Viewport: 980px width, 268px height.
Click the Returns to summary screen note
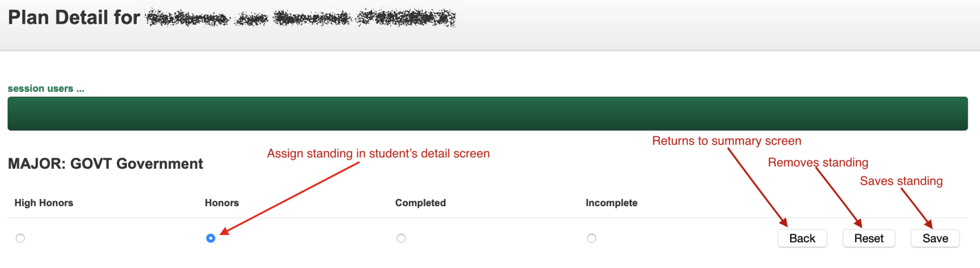pos(726,141)
